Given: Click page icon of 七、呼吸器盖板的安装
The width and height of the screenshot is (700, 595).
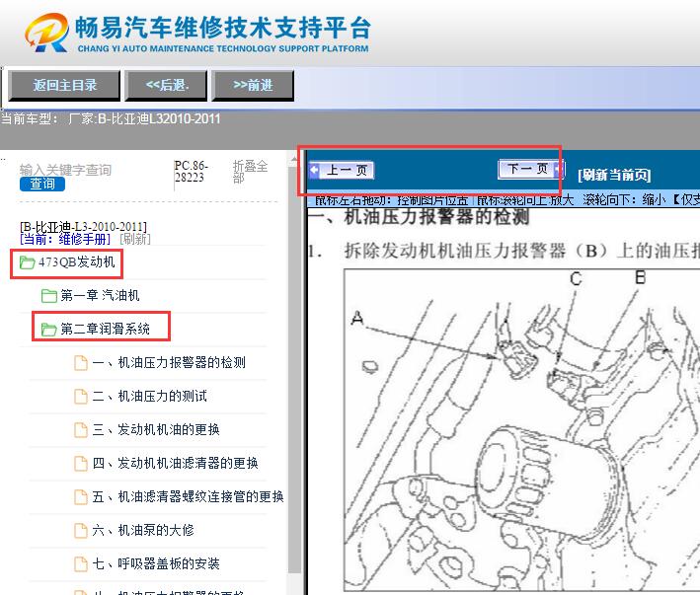Looking at the screenshot, I should (81, 563).
